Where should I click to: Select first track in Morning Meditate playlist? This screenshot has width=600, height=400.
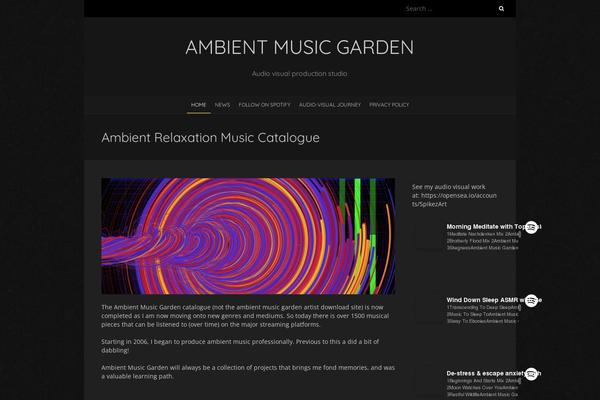(x=483, y=234)
